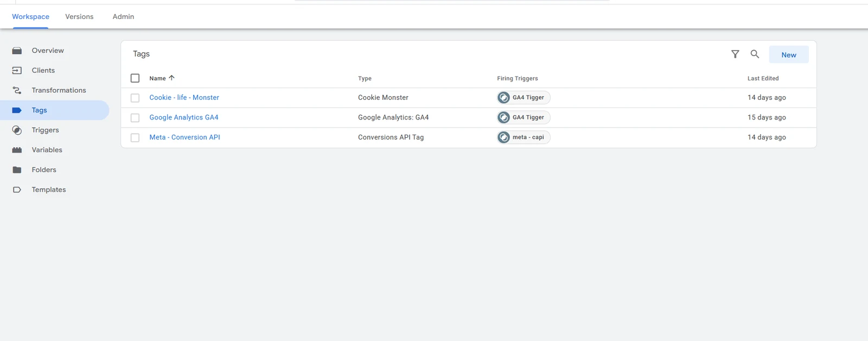Open the filter funnel icon
The height and width of the screenshot is (341, 868).
735,54
